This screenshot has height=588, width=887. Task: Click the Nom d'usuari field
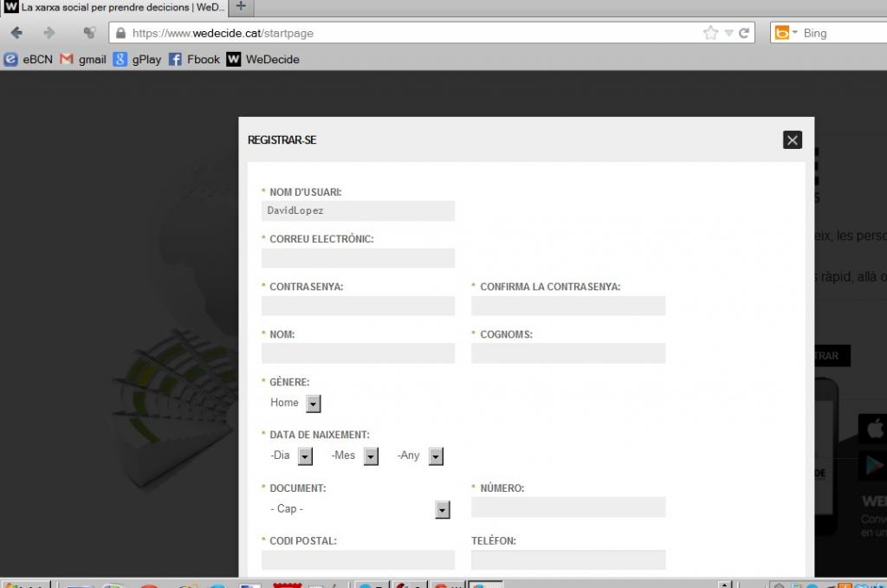point(358,211)
